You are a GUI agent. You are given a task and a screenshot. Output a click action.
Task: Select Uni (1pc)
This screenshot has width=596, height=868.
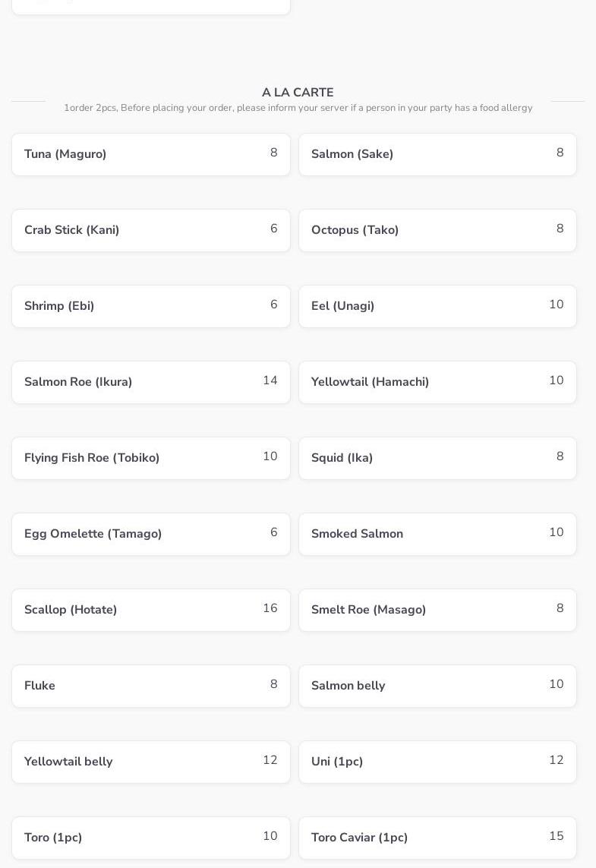tap(437, 762)
